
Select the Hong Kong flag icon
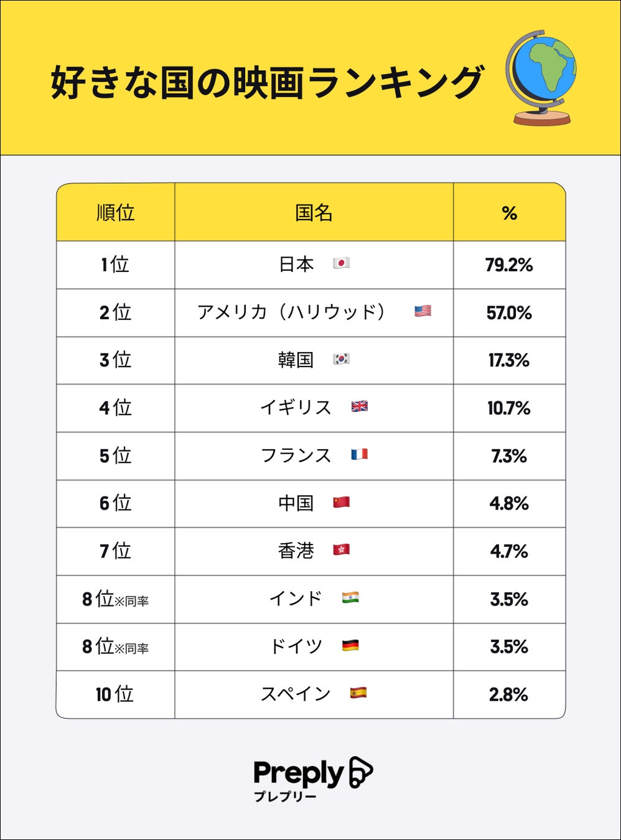coord(341,549)
